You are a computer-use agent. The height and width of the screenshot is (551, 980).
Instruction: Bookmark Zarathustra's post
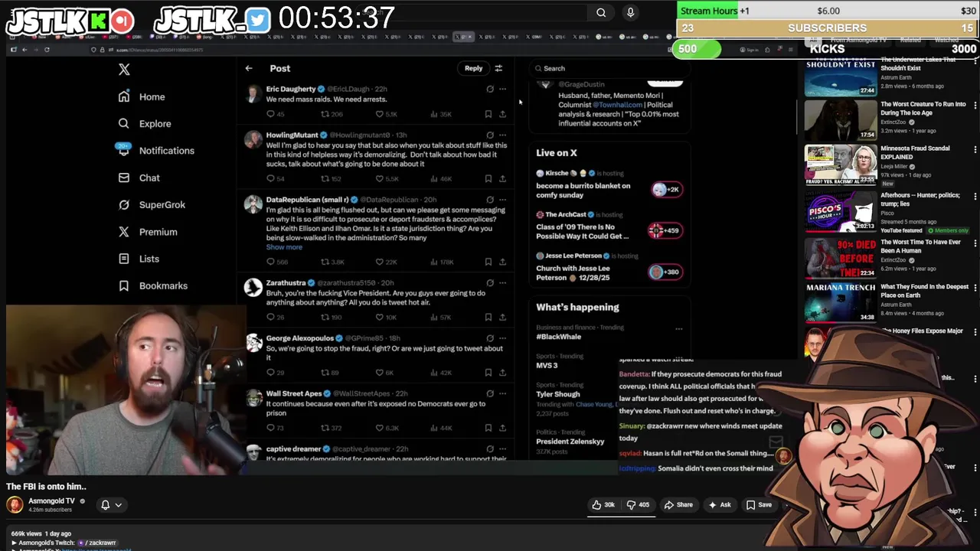488,317
